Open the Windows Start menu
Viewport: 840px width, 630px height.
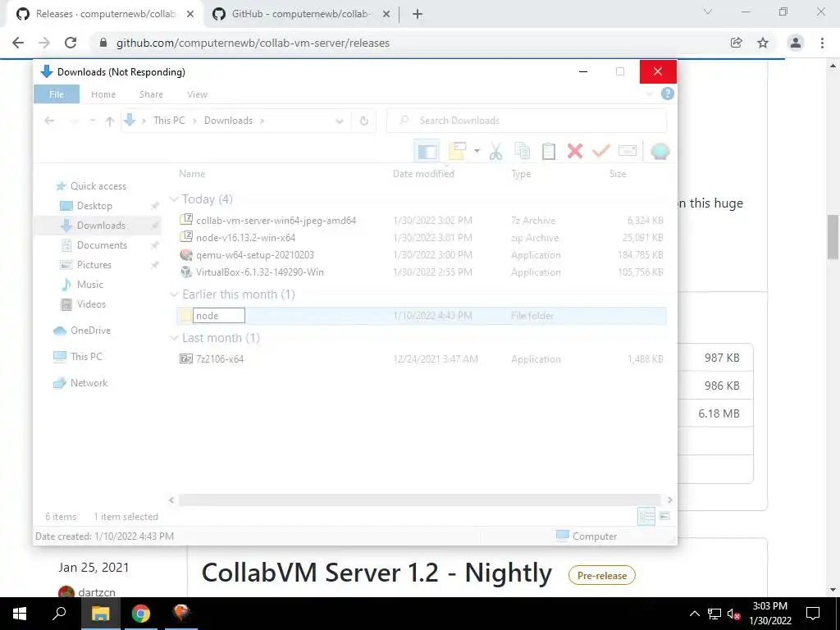(x=20, y=614)
